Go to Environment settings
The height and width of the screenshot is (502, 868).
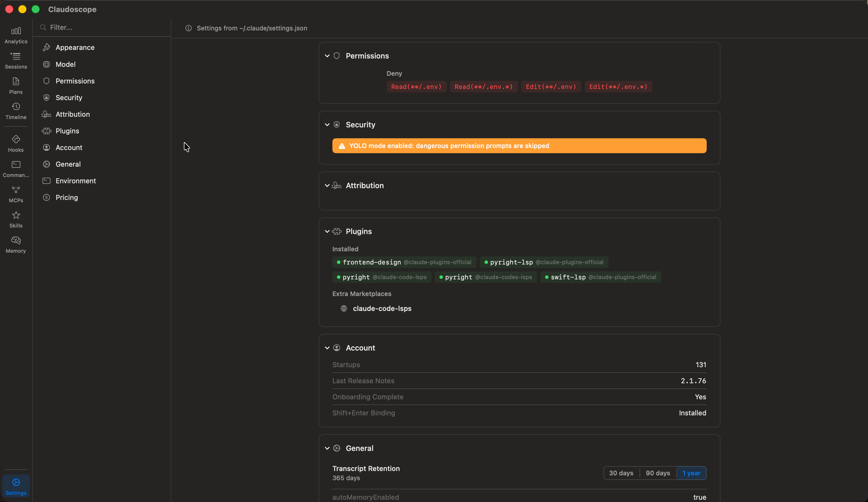(x=76, y=181)
